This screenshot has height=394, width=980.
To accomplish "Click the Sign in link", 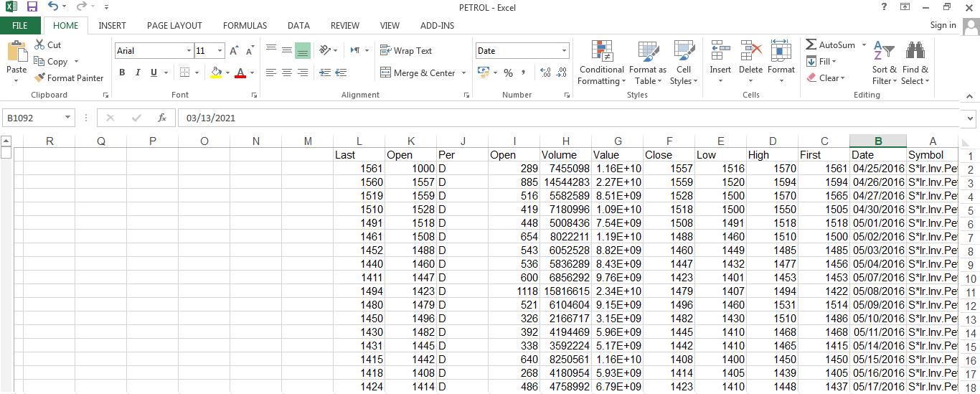I will (943, 25).
